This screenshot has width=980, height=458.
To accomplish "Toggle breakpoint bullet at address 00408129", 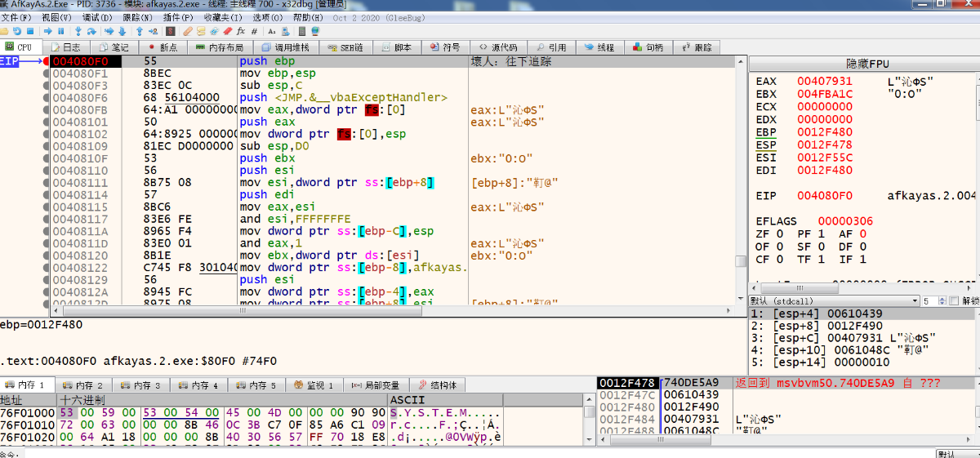I will [45, 279].
